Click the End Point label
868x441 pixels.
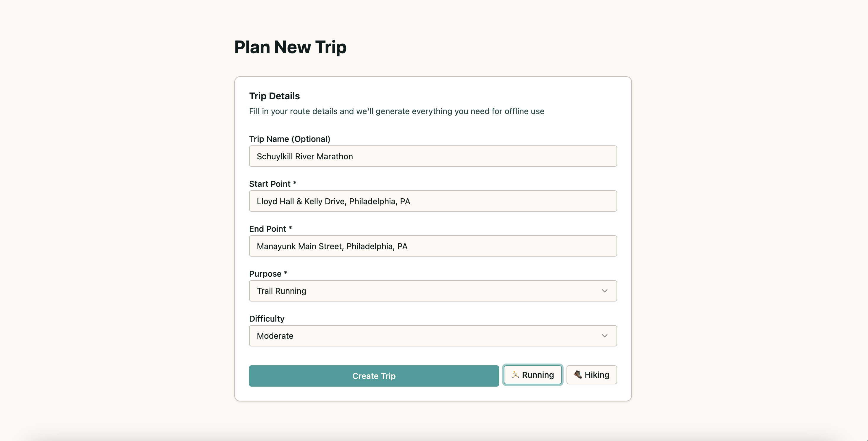coord(270,229)
